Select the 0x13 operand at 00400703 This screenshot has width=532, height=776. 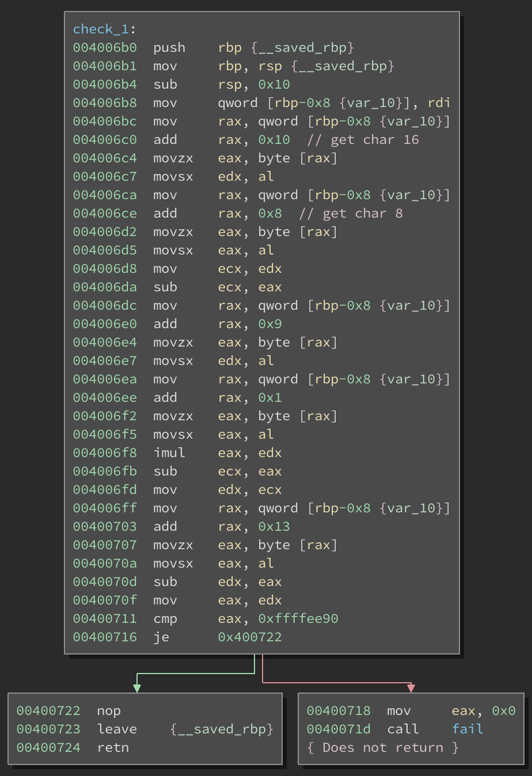274,526
